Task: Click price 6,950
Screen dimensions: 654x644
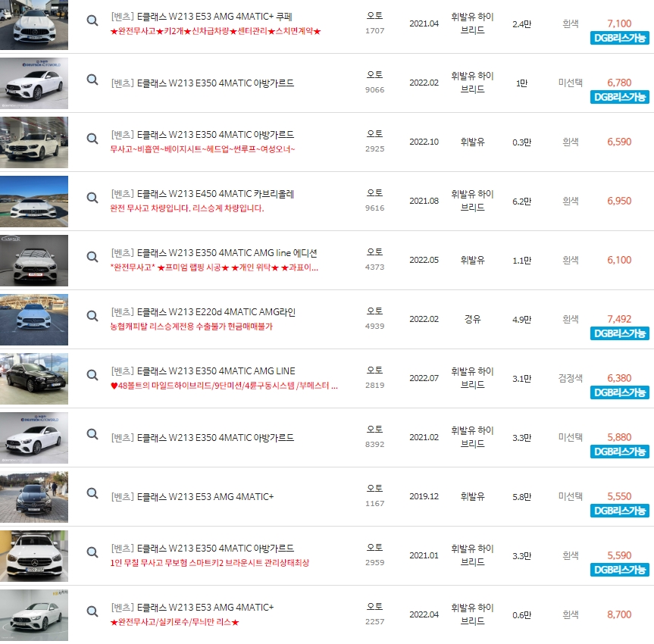Action: tap(619, 201)
